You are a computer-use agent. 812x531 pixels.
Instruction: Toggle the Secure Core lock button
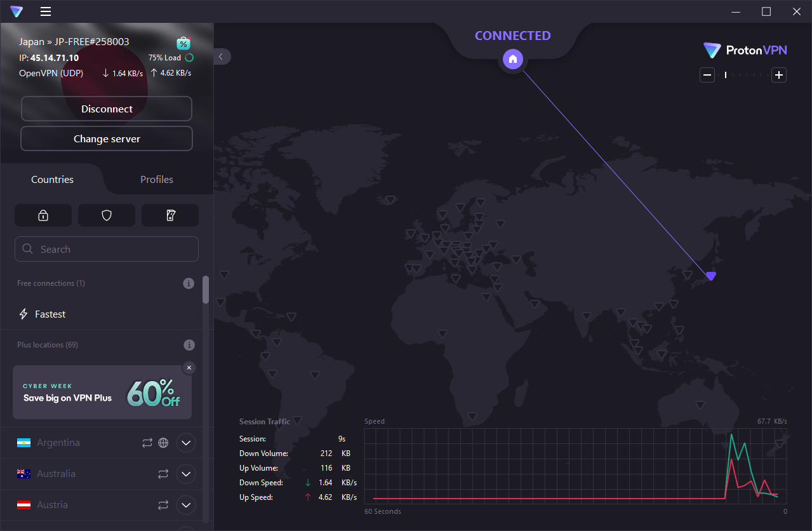(x=43, y=215)
